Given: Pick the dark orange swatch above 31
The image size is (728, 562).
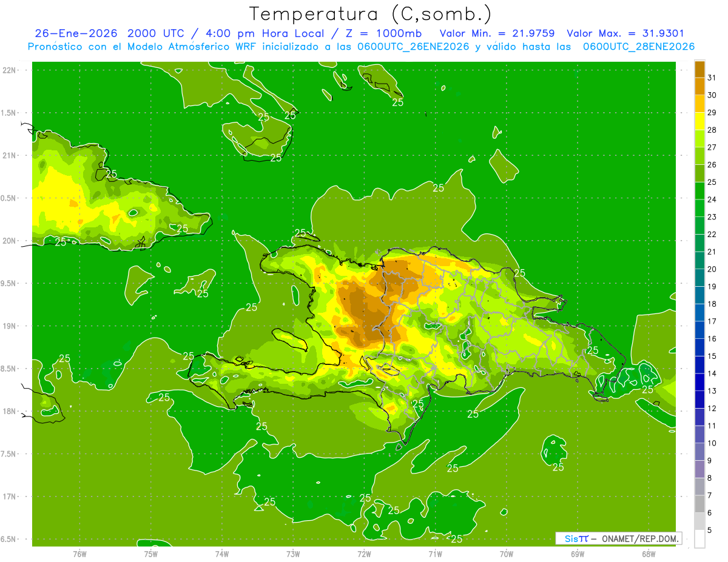Looking at the screenshot, I should pyautogui.click(x=699, y=69).
